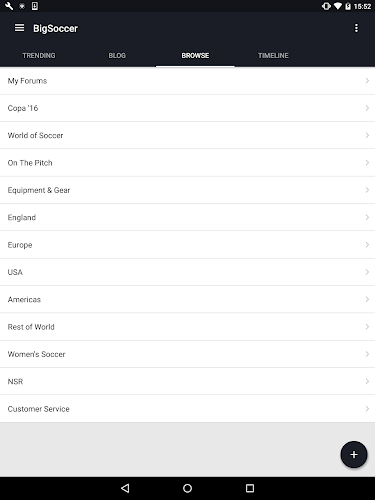
Task: Switch to the Trending tab
Action: tap(39, 55)
